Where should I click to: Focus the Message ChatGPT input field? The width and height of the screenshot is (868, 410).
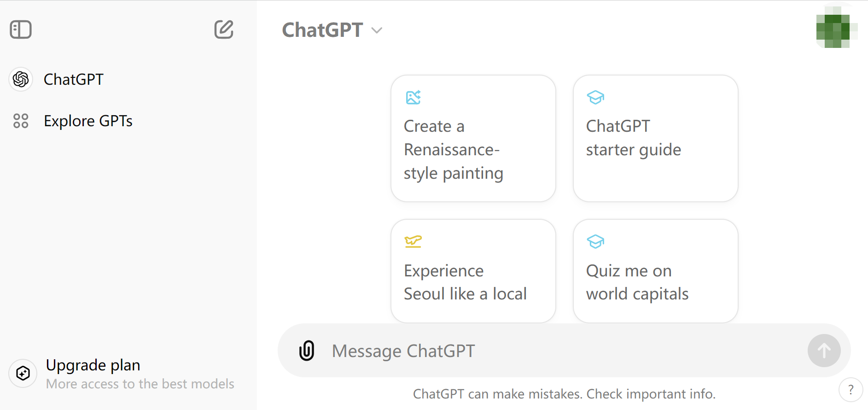click(564, 351)
